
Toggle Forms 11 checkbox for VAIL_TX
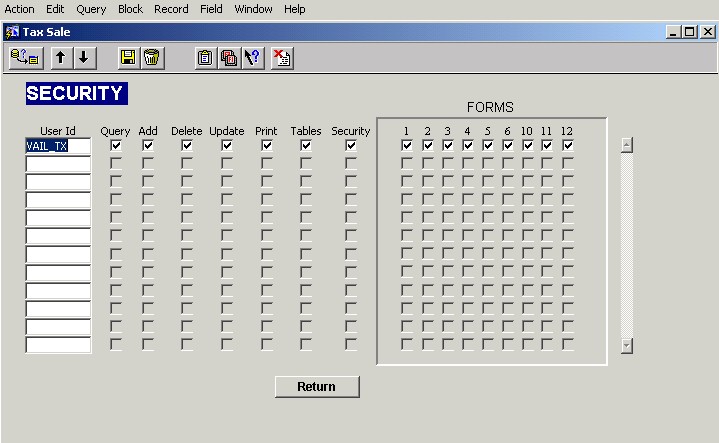point(547,146)
